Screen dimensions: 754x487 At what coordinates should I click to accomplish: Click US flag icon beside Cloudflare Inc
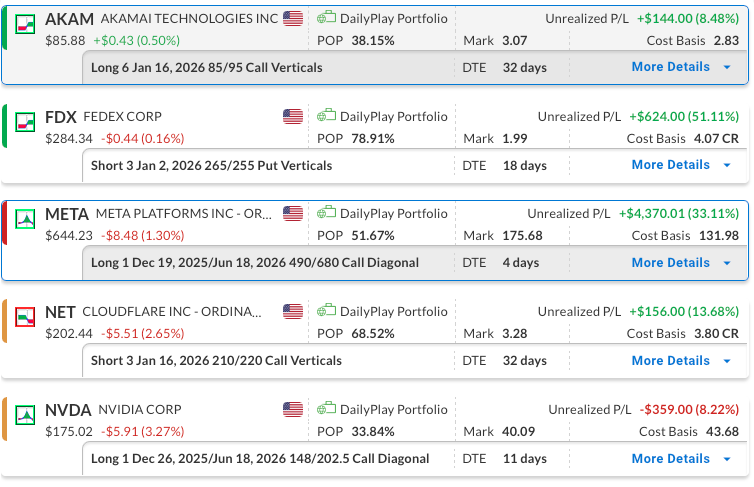[293, 312]
